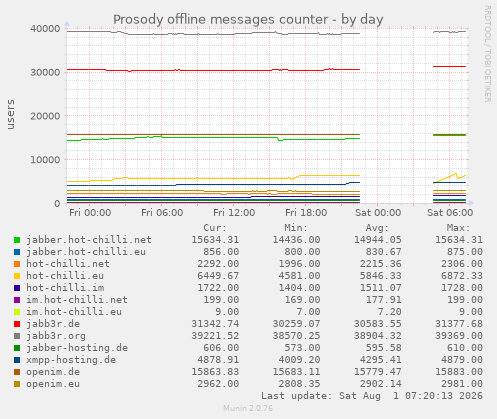Click the Sat 06:00 axis label

pos(450,213)
